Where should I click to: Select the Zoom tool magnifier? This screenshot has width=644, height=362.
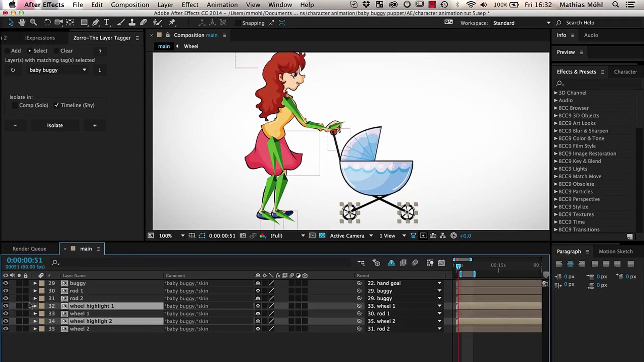pyautogui.click(x=33, y=22)
